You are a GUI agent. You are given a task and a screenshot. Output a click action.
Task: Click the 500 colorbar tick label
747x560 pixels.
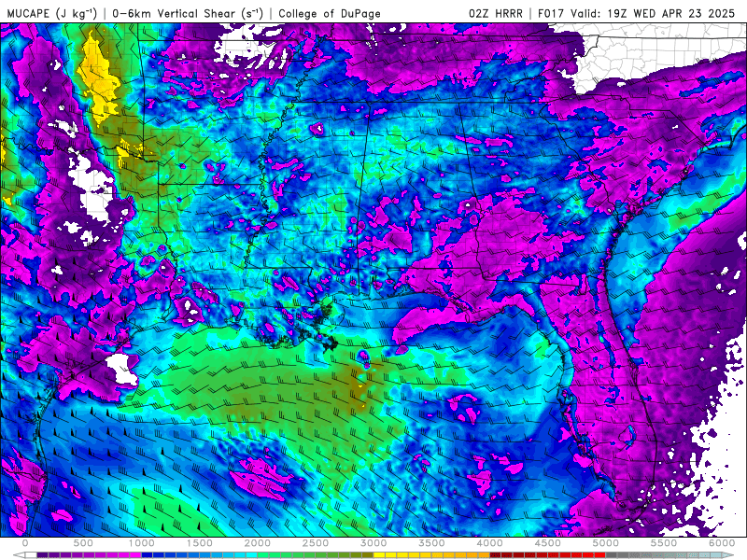(x=83, y=543)
